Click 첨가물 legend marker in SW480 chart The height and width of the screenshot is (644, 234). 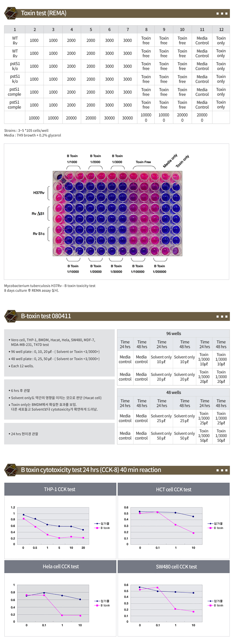(211, 601)
